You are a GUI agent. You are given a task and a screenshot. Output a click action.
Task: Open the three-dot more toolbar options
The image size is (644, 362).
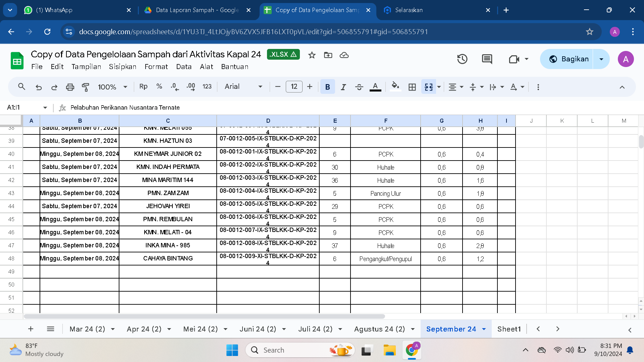point(538,87)
